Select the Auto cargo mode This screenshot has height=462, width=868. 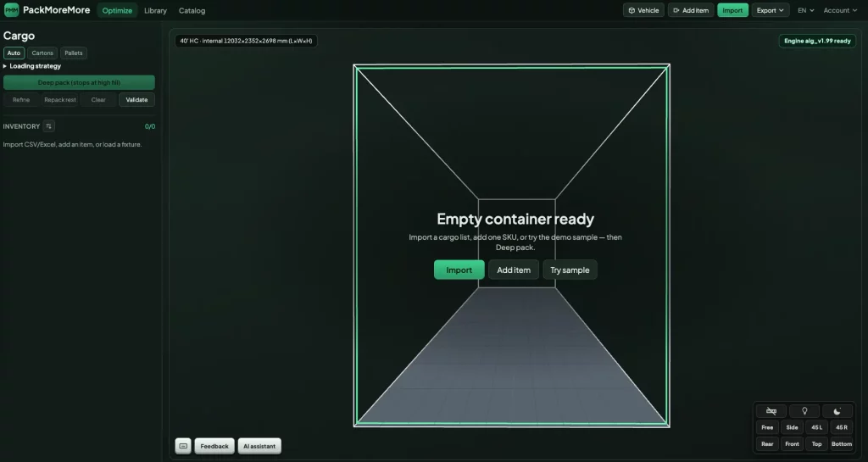click(x=14, y=53)
